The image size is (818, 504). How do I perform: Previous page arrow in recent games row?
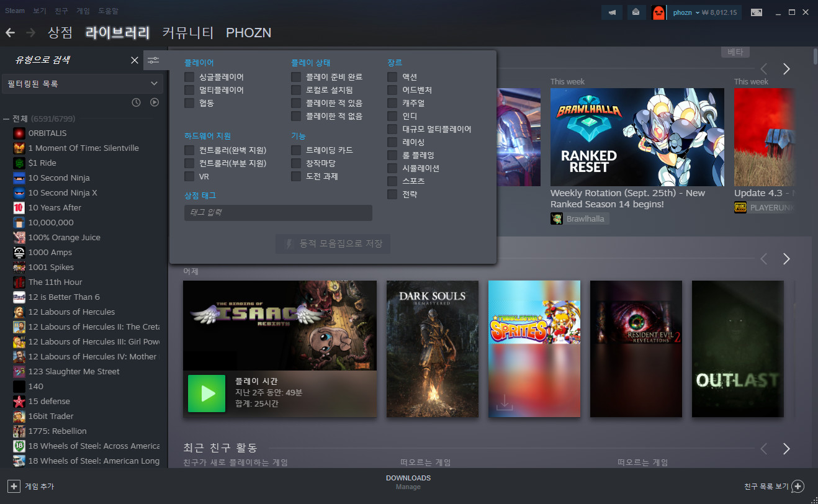point(764,259)
